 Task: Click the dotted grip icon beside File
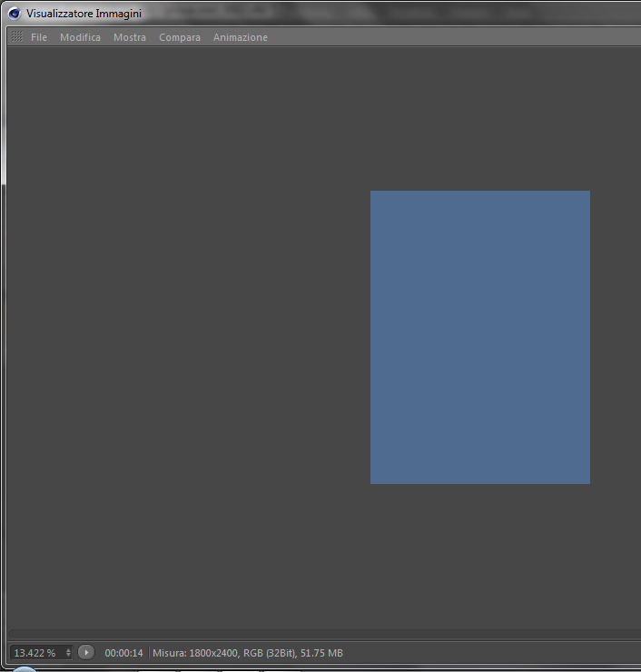click(17, 37)
